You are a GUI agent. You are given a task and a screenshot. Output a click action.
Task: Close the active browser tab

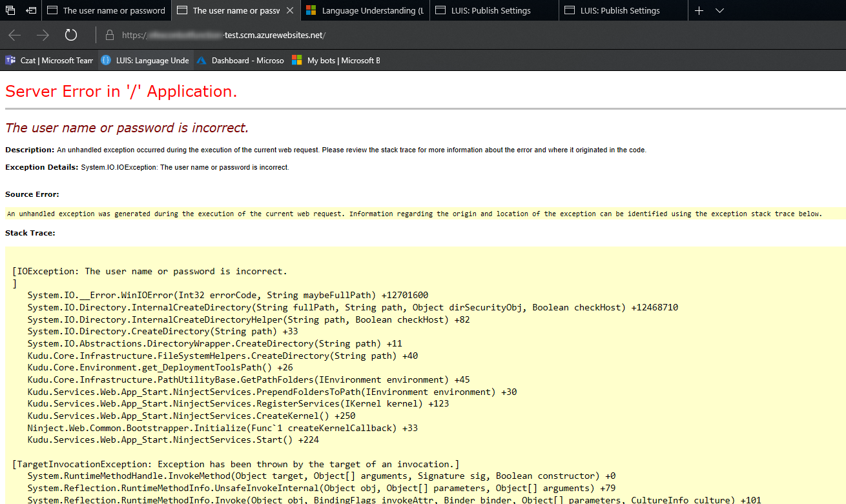tap(289, 10)
